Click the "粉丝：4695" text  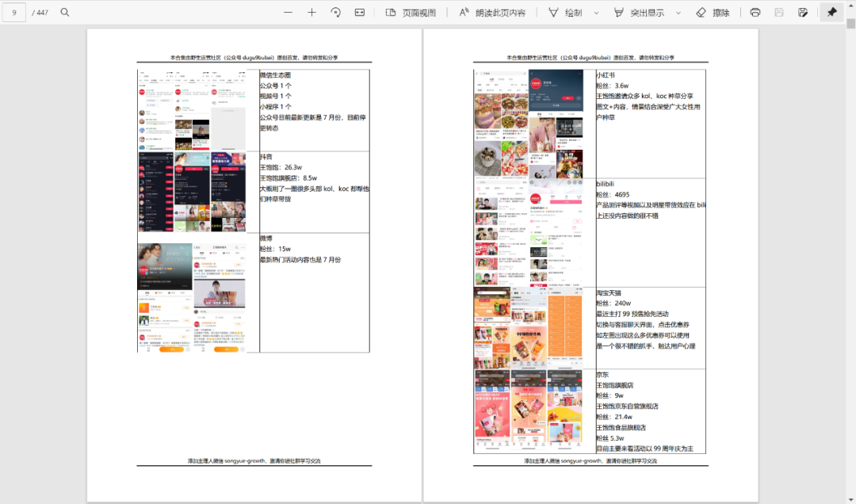pos(613,194)
